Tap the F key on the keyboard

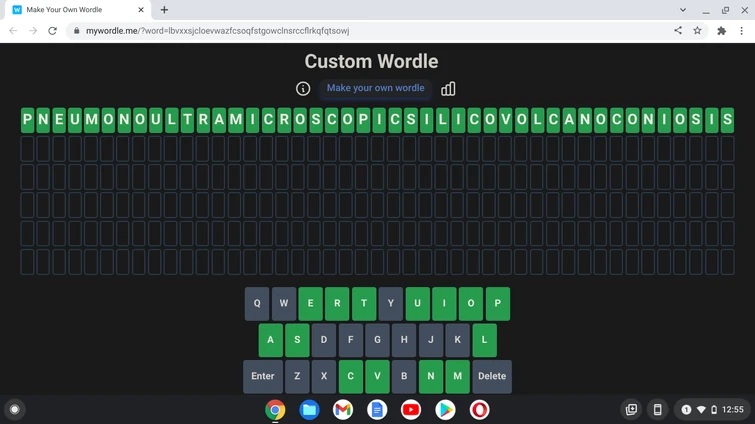[x=351, y=340]
